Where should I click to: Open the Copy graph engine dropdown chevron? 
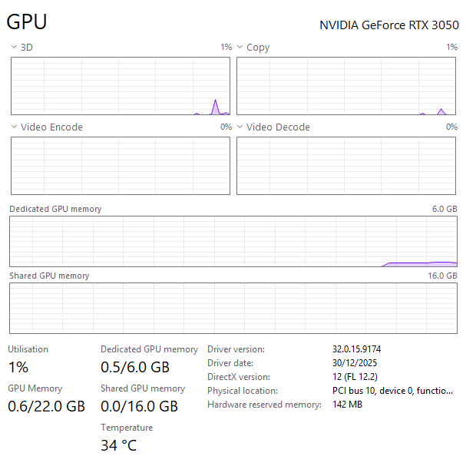click(x=240, y=48)
